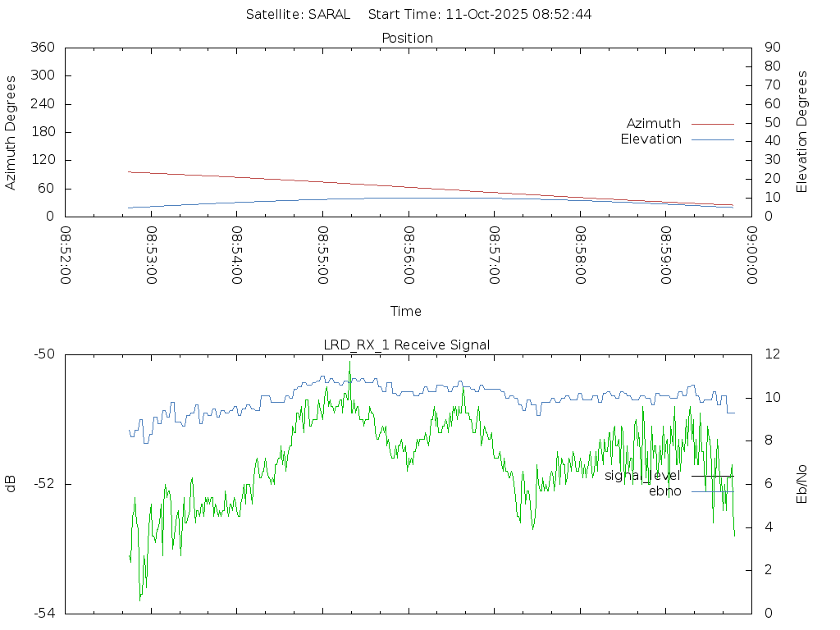The height and width of the screenshot is (630, 840).
Task: Click the Satellite: SARAL header text
Action: point(298,14)
